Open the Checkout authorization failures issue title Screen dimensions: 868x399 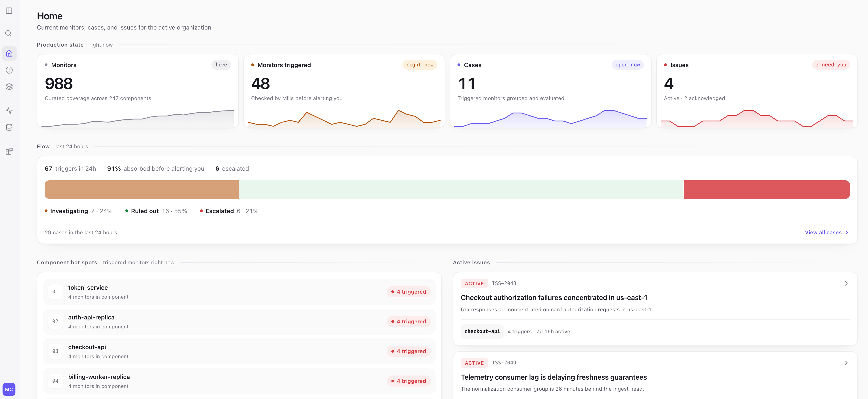click(x=554, y=298)
